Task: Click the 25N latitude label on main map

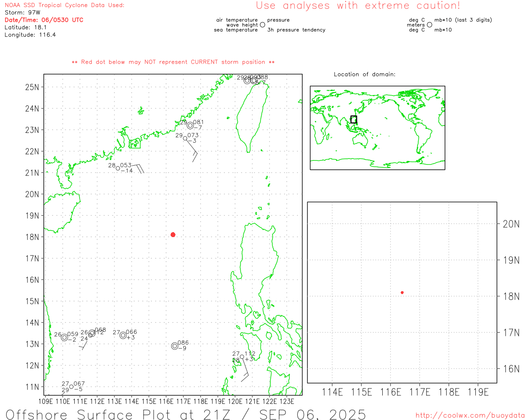Action: [32, 87]
